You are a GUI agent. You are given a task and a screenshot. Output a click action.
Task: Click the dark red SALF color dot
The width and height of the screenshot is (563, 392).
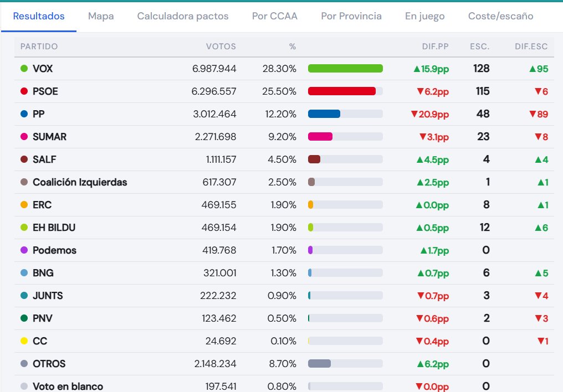point(24,159)
